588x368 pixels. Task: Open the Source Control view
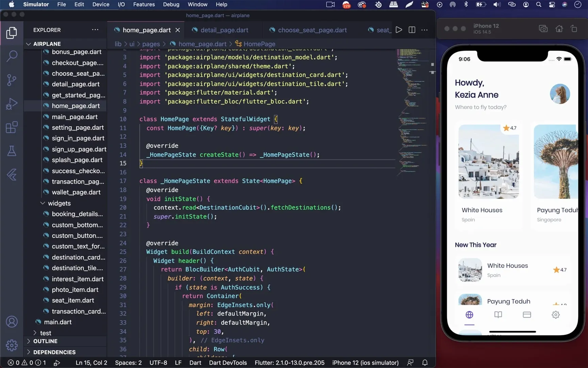(x=12, y=80)
